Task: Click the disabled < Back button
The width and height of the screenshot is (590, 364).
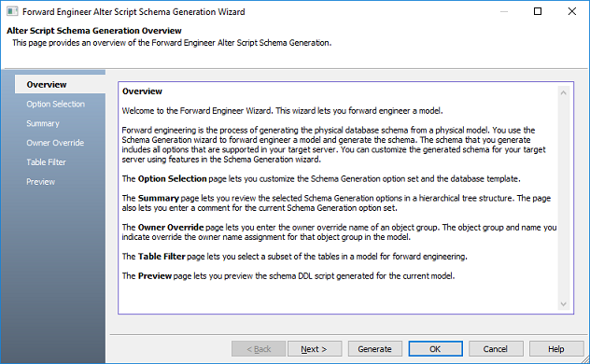Action: (x=259, y=349)
